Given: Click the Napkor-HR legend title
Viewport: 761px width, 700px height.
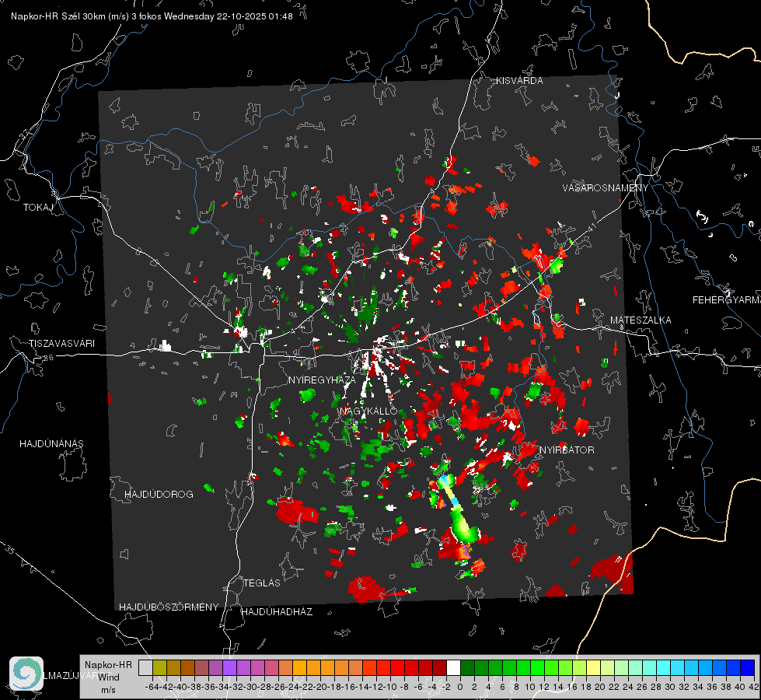Looking at the screenshot, I should 108,664.
